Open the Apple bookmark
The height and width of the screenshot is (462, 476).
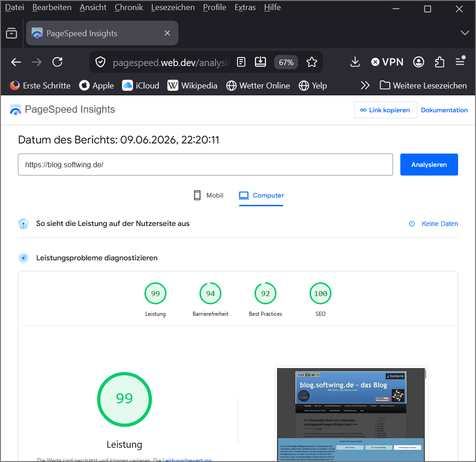pos(97,86)
